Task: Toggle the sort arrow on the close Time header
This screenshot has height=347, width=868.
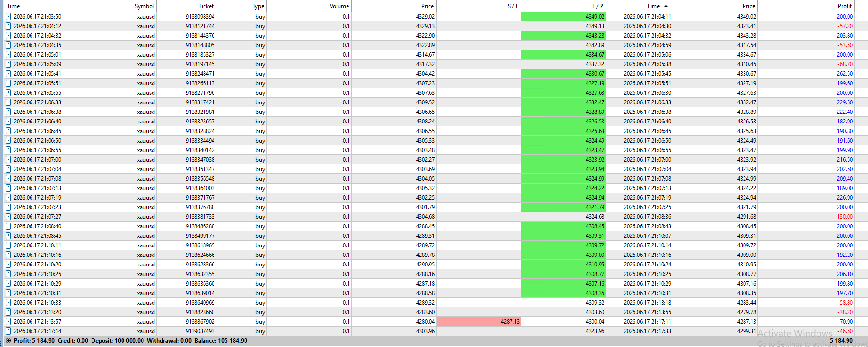Action: 666,6
